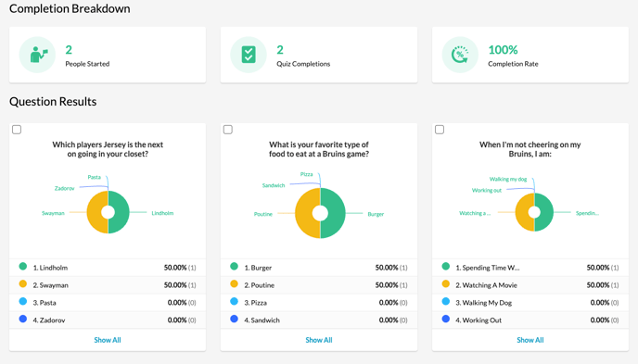Click the Quiz Completions checklist icon

click(249, 55)
